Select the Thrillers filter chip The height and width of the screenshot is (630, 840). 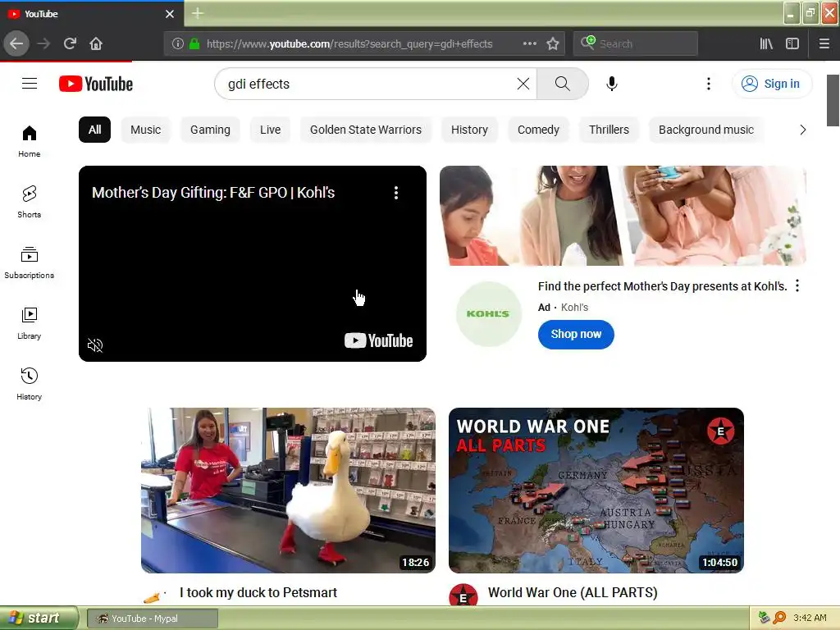(x=609, y=130)
